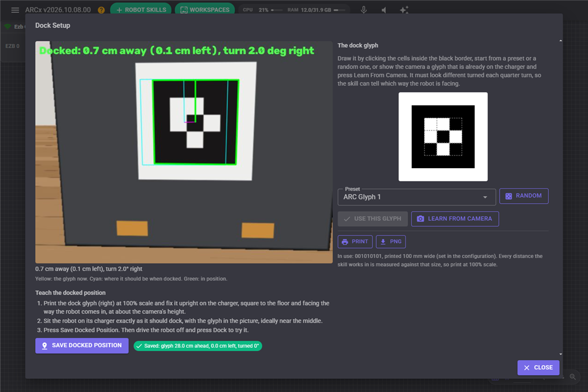Click the dialog scrollbar up arrow
Image resolution: width=588 pixels, height=392 pixels.
(560, 41)
